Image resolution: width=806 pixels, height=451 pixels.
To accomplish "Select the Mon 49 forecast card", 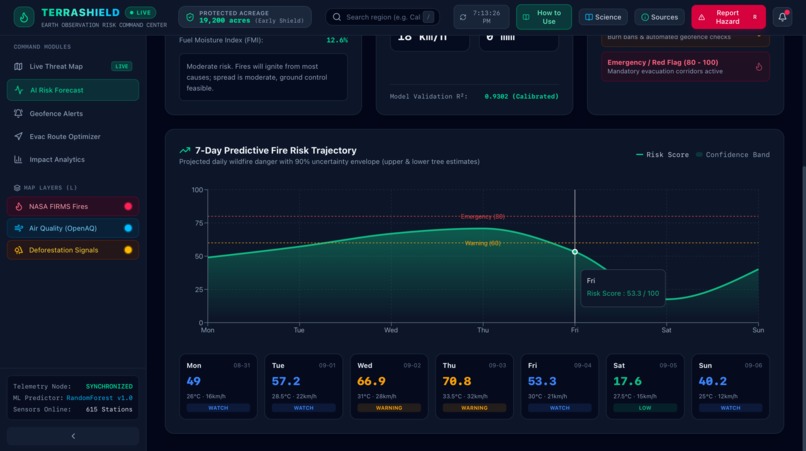I will [218, 386].
